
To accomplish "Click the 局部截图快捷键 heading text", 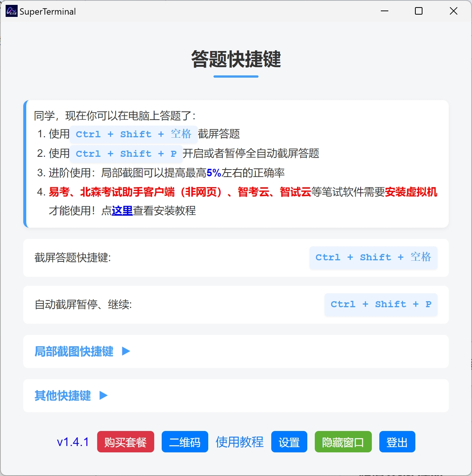I will (x=74, y=351).
